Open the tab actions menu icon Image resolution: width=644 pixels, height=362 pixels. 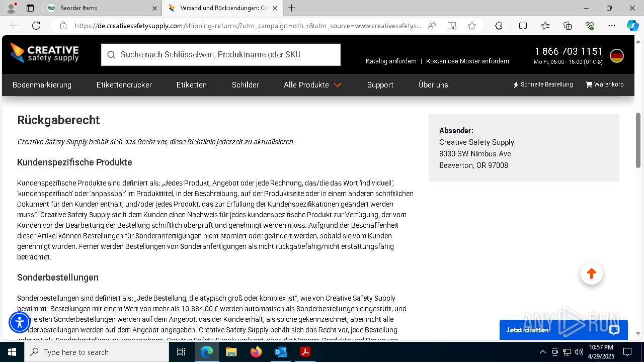tap(30, 8)
